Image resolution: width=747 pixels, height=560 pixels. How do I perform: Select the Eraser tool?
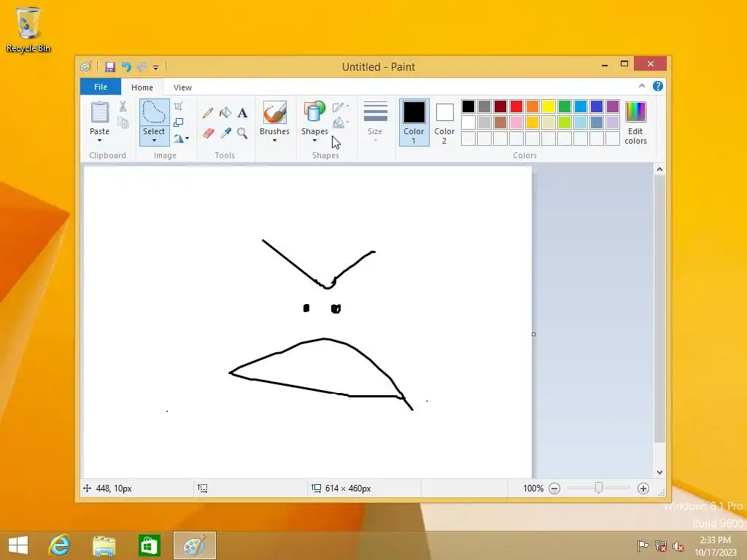(208, 133)
